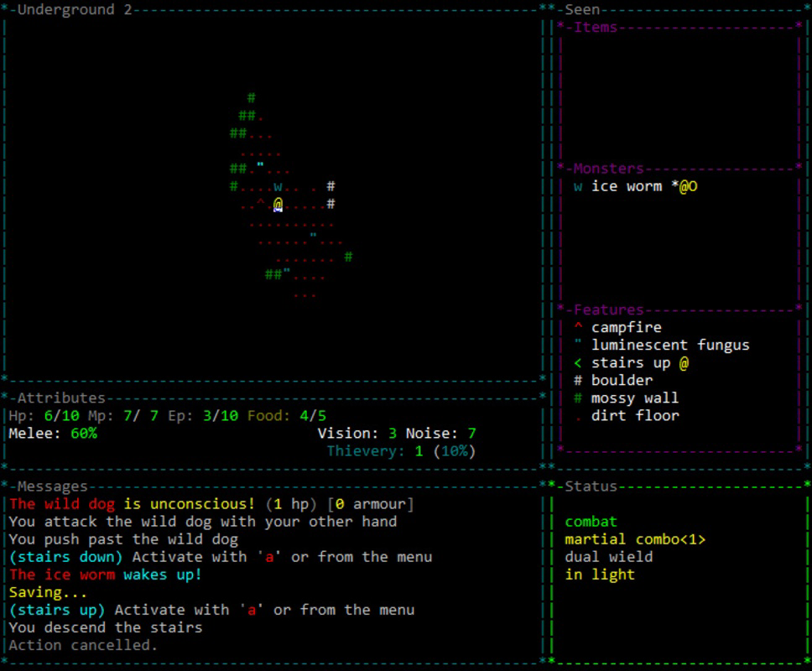Click the 'Status' panel title

(x=591, y=486)
